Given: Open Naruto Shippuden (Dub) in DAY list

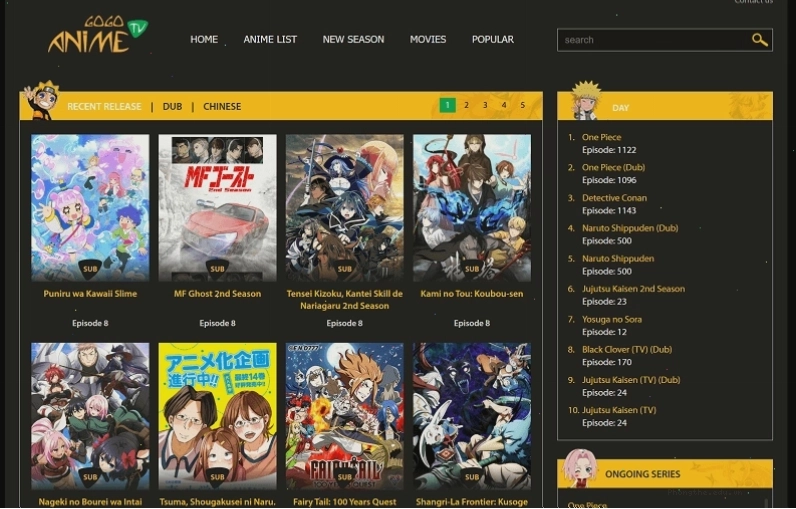Looking at the screenshot, I should pyautogui.click(x=630, y=228).
